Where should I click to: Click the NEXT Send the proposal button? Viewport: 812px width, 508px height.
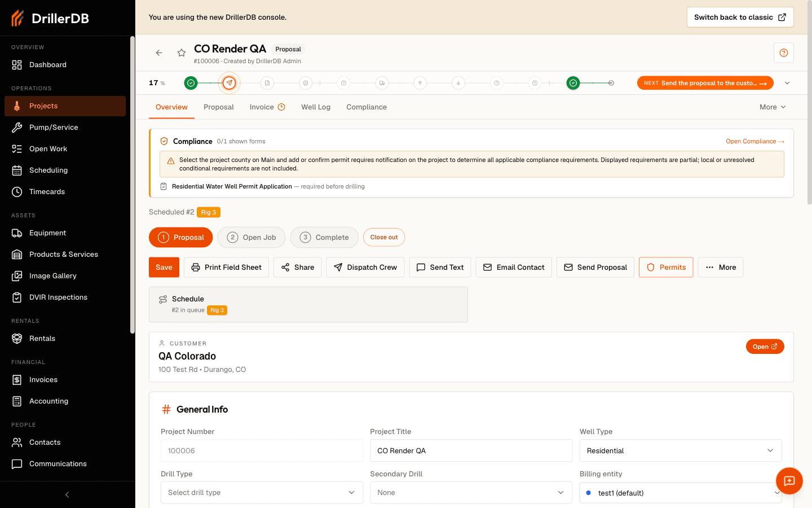(705, 83)
